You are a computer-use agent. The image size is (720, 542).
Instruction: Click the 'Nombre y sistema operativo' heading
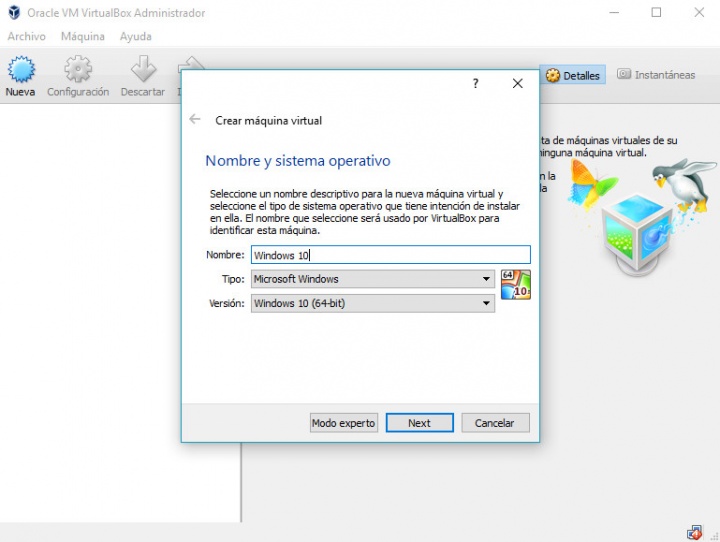[298, 161]
